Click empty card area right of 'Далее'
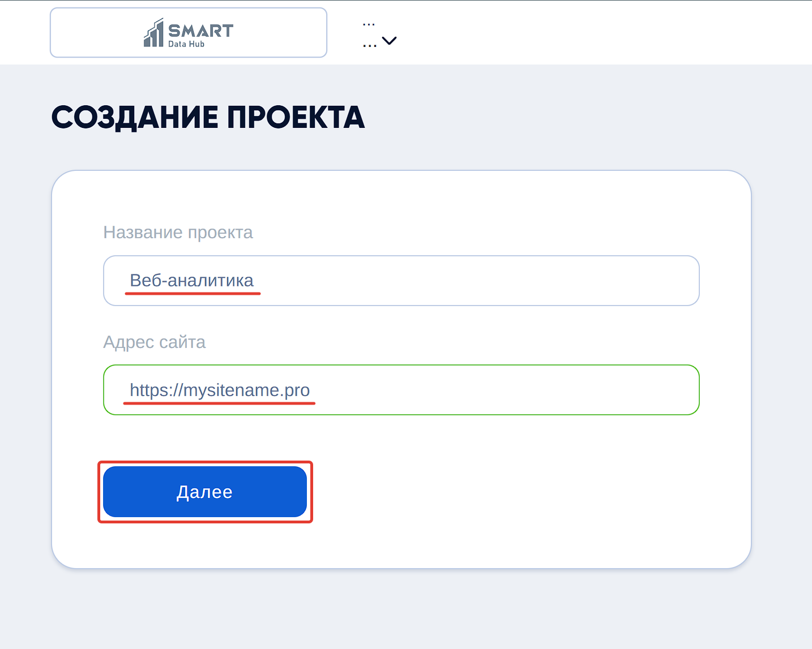The height and width of the screenshot is (649, 812). coord(510,492)
